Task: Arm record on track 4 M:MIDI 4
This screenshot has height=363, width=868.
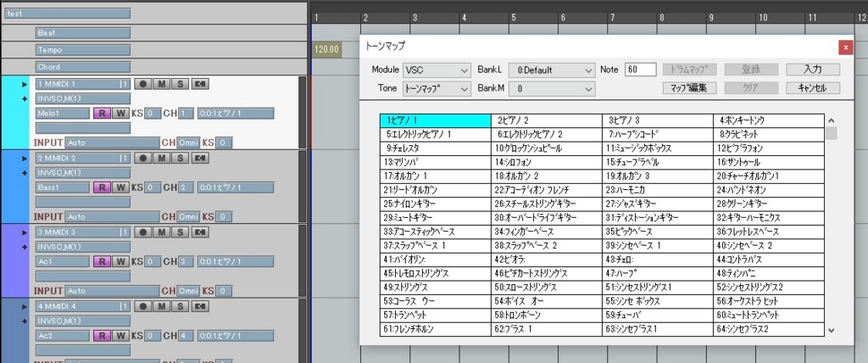Action: coord(142,306)
